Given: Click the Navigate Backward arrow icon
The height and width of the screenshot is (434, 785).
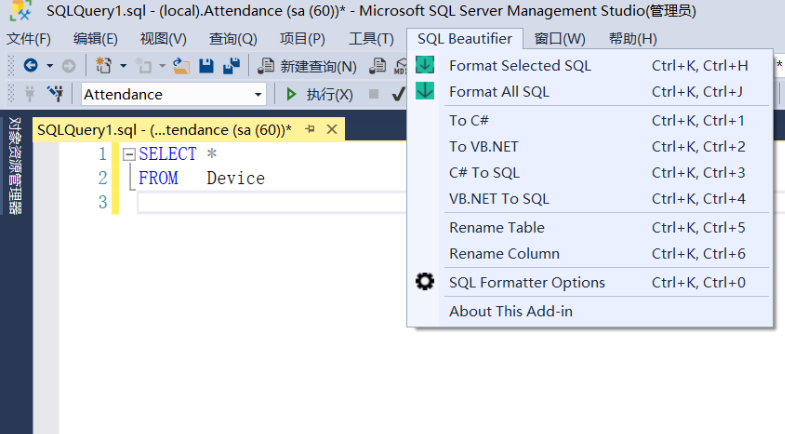Looking at the screenshot, I should (31, 66).
